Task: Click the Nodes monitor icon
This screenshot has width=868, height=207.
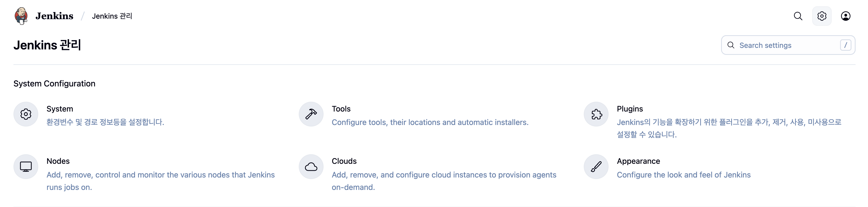Action: [26, 167]
